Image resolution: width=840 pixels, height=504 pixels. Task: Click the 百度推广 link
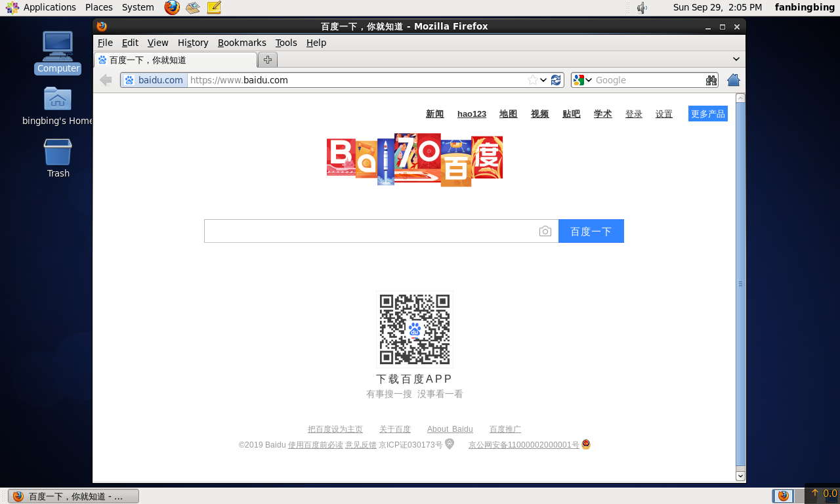tap(505, 429)
